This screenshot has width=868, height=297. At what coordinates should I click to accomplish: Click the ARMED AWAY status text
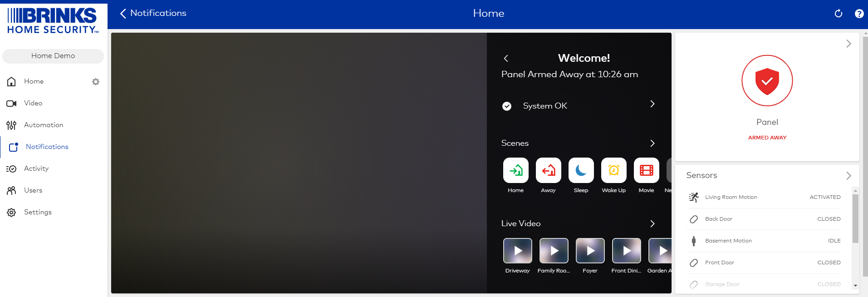(x=767, y=138)
